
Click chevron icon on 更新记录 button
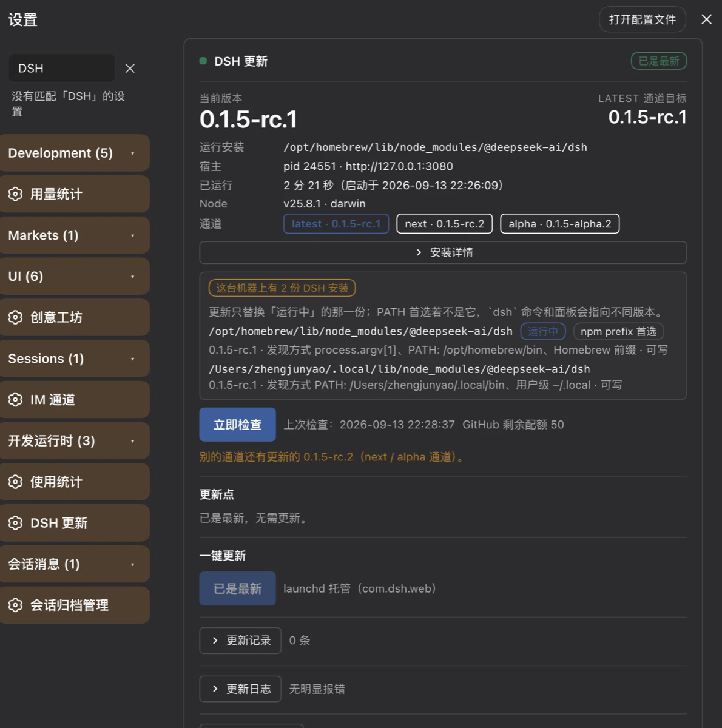215,641
